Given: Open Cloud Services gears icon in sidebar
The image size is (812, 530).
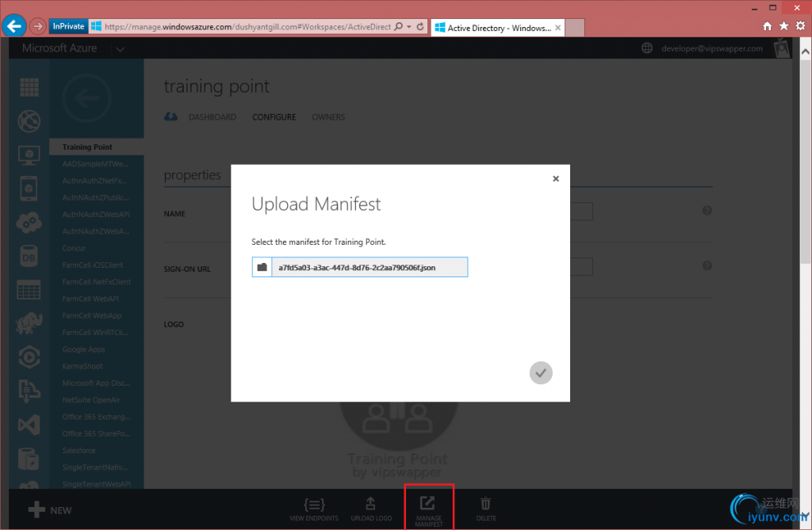Looking at the screenshot, I should pyautogui.click(x=29, y=223).
